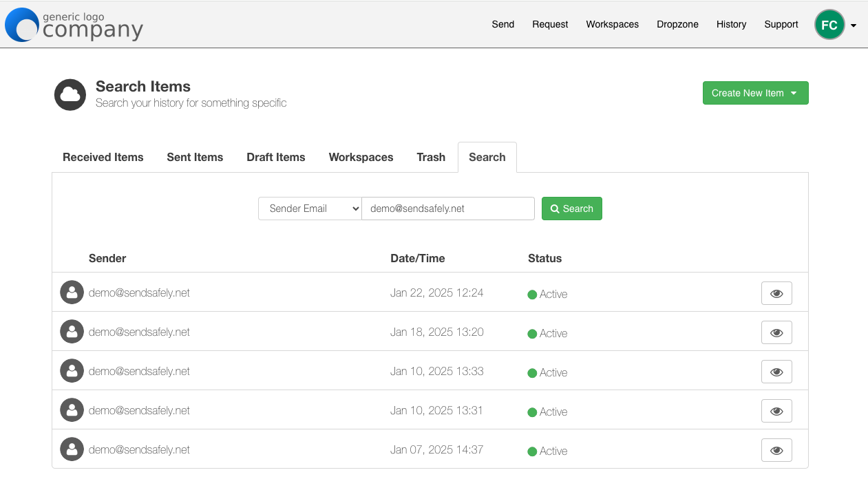View the item from Jan 10, 2025 13:33
The width and height of the screenshot is (868, 490).
click(776, 372)
